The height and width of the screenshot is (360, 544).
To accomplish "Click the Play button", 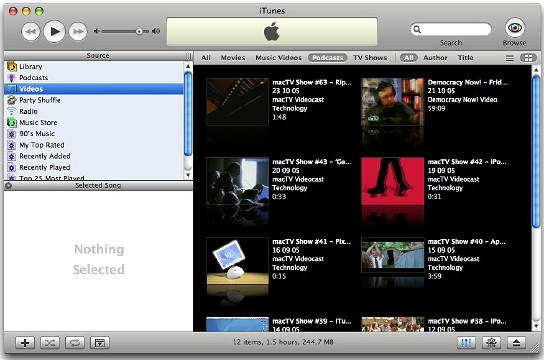I will 54,31.
